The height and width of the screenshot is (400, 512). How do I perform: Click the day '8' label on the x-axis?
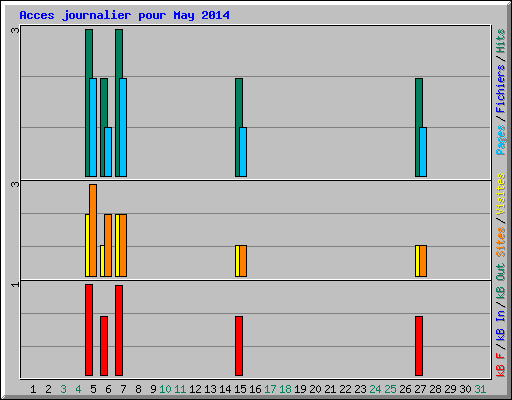138,389
